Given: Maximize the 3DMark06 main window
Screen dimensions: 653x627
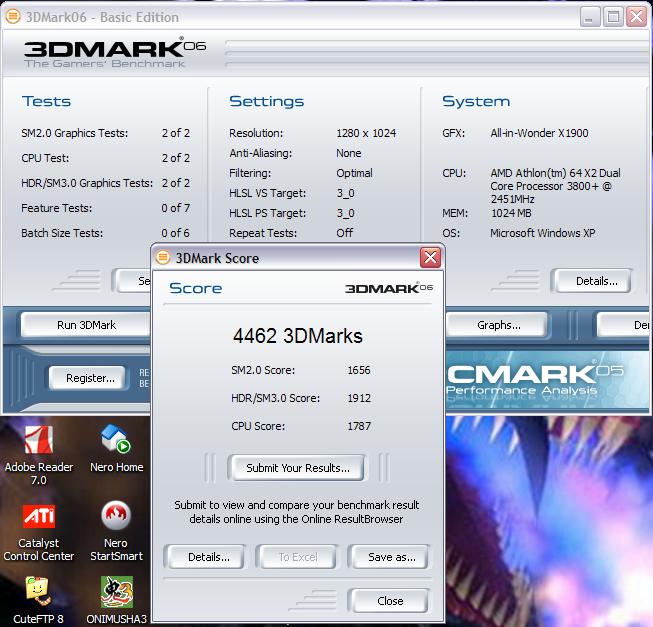Looking at the screenshot, I should click(613, 16).
